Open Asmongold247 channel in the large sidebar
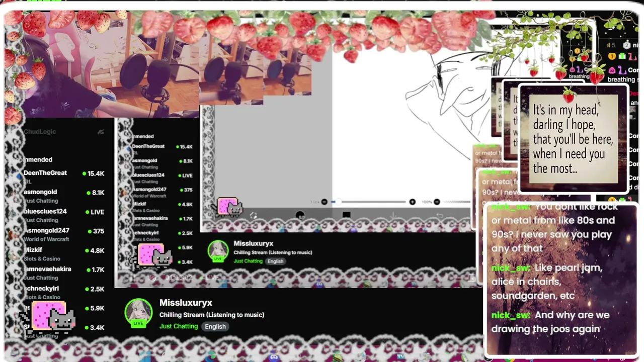Viewport: 644px width, 362px height. [x=46, y=231]
